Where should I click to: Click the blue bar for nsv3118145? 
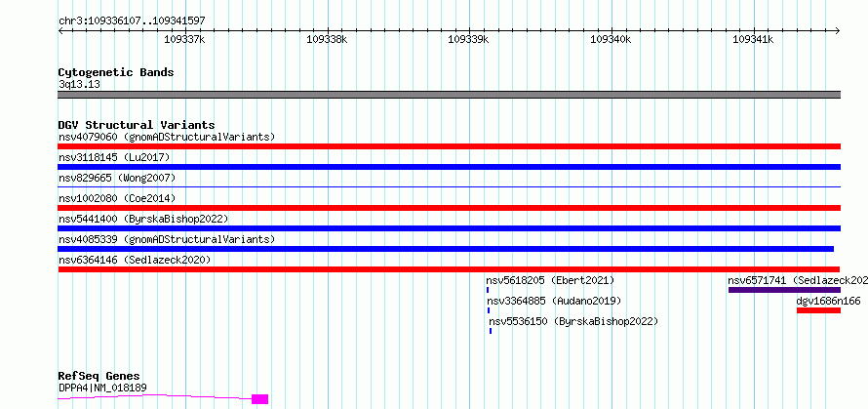point(449,167)
